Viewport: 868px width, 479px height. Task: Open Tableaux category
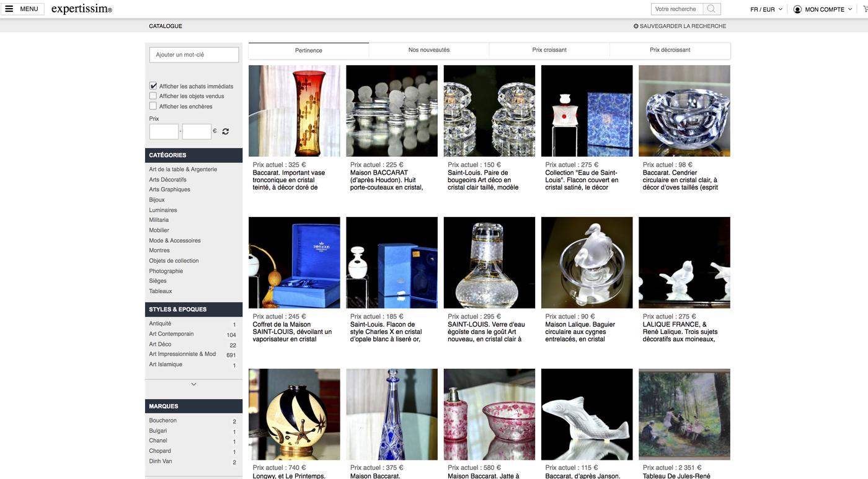(x=161, y=291)
